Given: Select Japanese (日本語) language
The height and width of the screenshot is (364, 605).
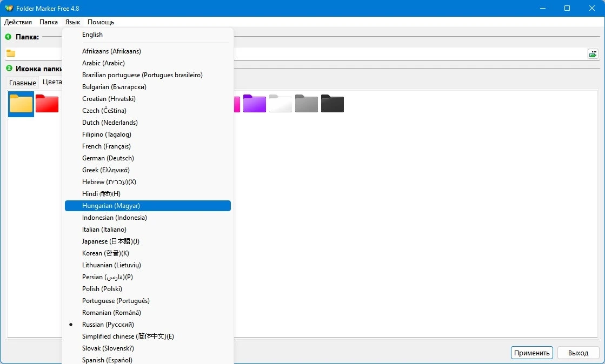Looking at the screenshot, I should click(148, 241).
